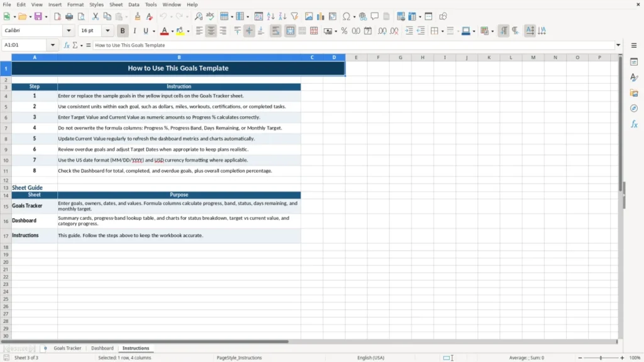This screenshot has width=644, height=362.
Task: Click the Save document icon
Action: tap(38, 16)
